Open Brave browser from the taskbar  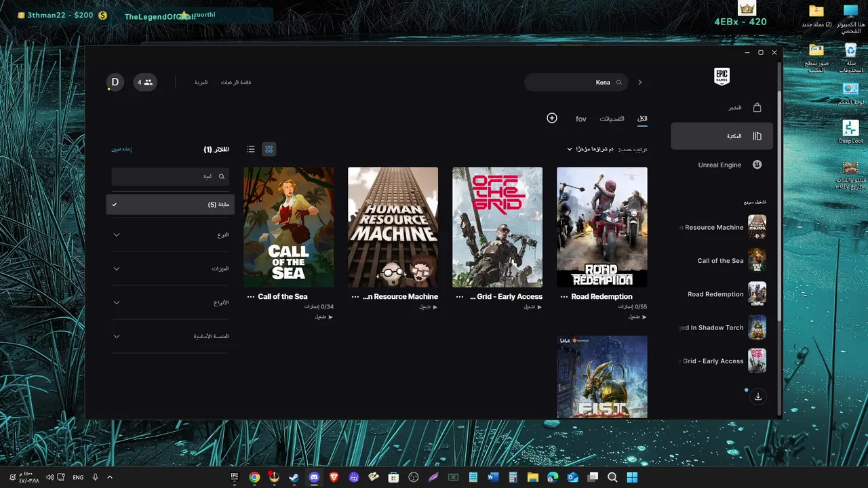click(x=334, y=477)
